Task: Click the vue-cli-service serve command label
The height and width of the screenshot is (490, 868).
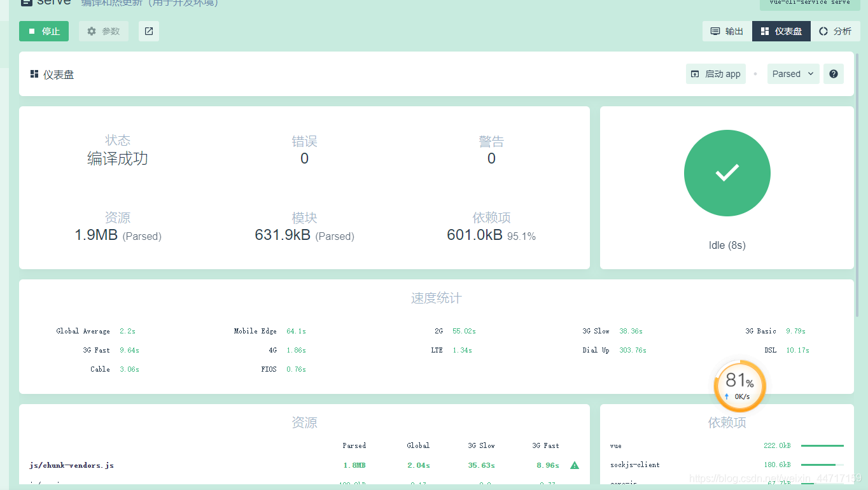Action: (809, 3)
